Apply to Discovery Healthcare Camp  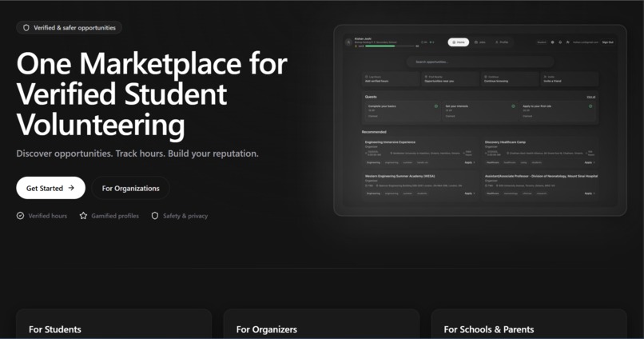coord(590,162)
